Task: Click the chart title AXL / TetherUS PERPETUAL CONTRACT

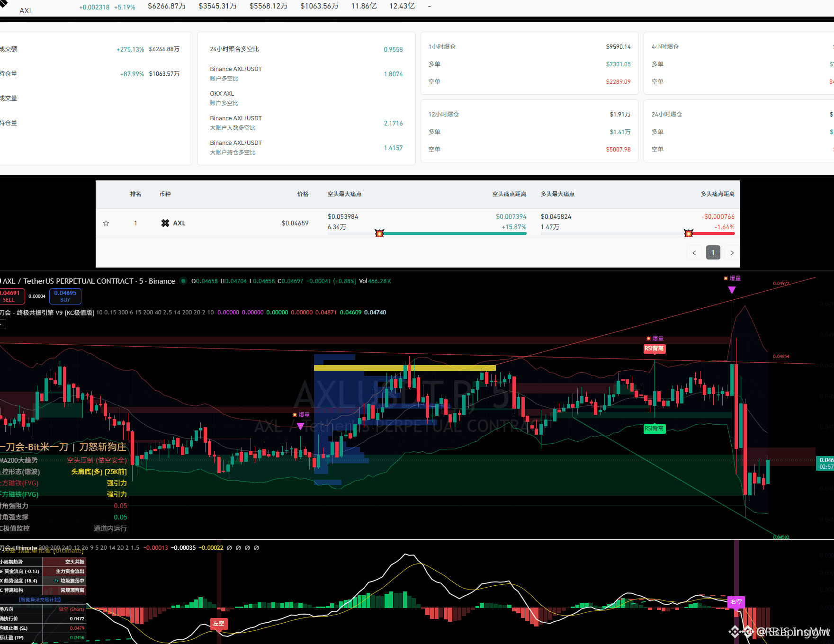Action: point(68,281)
